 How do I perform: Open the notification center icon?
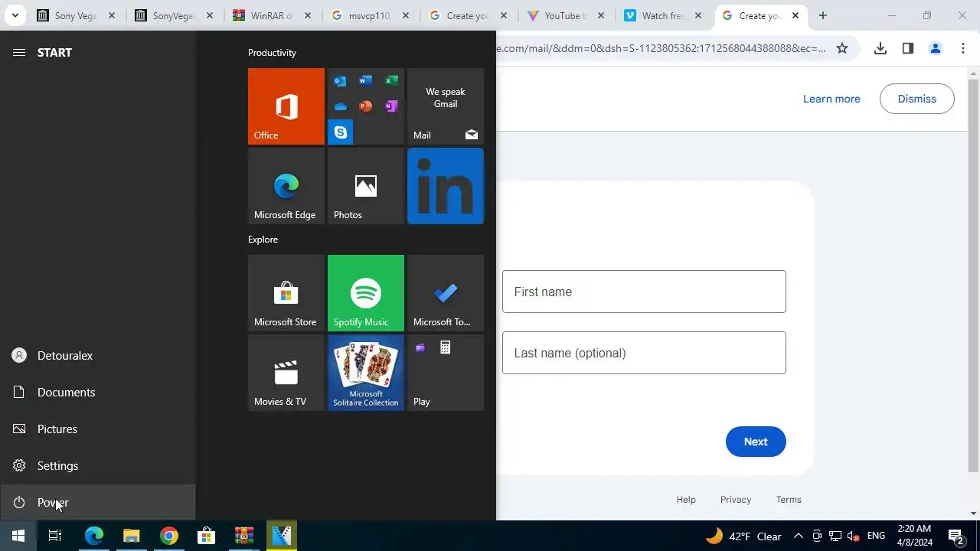955,536
